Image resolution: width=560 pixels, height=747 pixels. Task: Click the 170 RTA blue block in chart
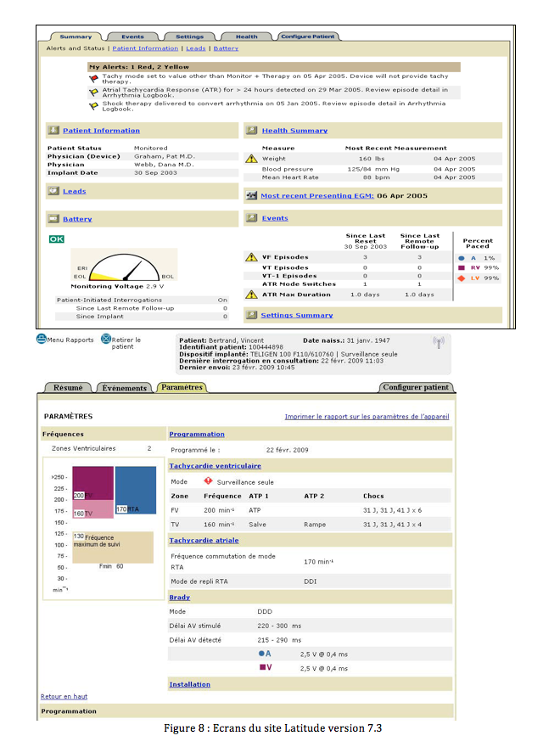click(136, 491)
